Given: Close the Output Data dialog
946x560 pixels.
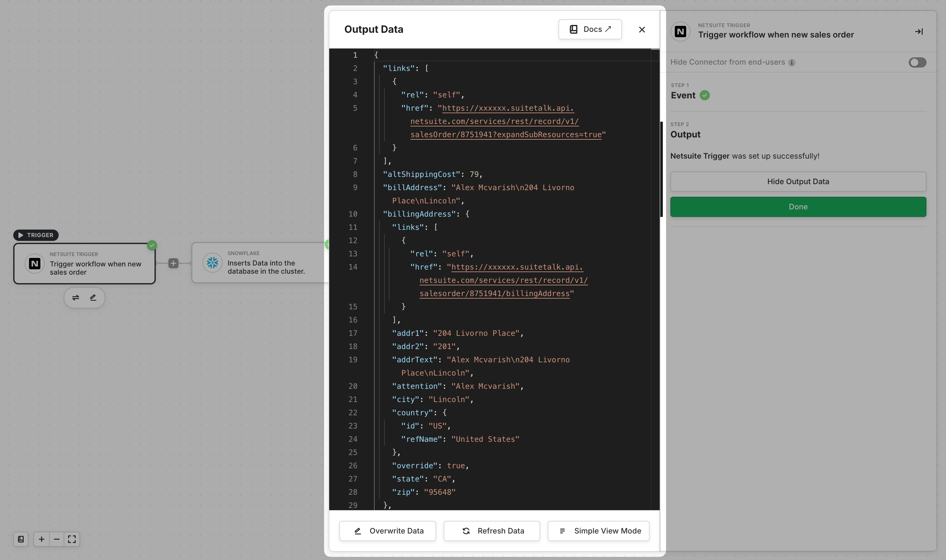Looking at the screenshot, I should click(x=641, y=29).
